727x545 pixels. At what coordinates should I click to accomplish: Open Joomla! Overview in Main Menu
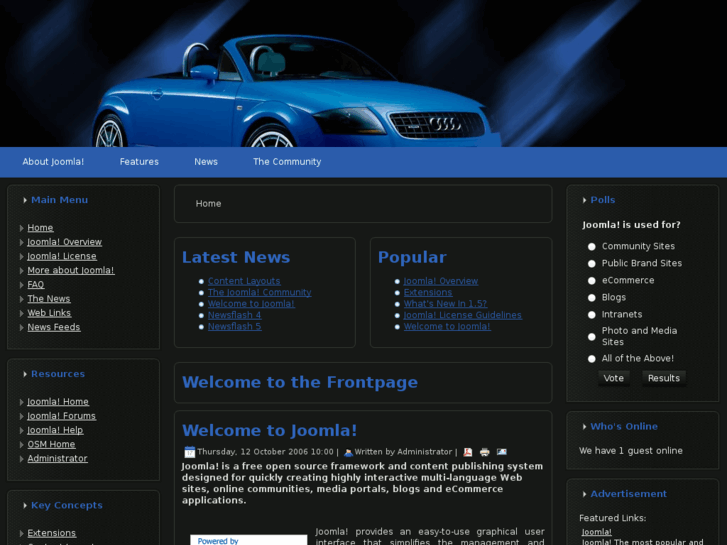(x=64, y=242)
